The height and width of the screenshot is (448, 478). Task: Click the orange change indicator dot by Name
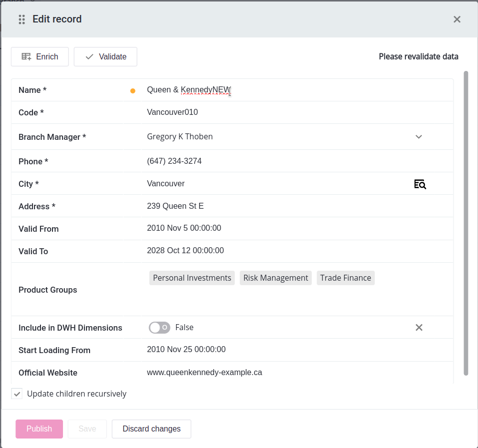(x=132, y=91)
